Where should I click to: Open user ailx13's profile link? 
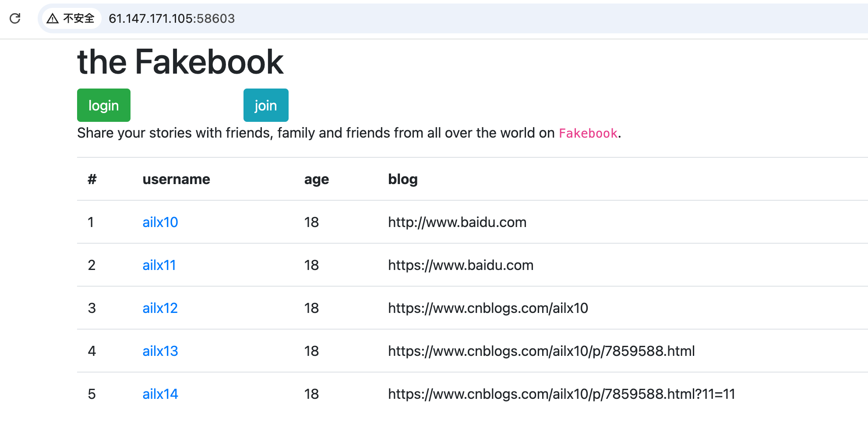160,351
